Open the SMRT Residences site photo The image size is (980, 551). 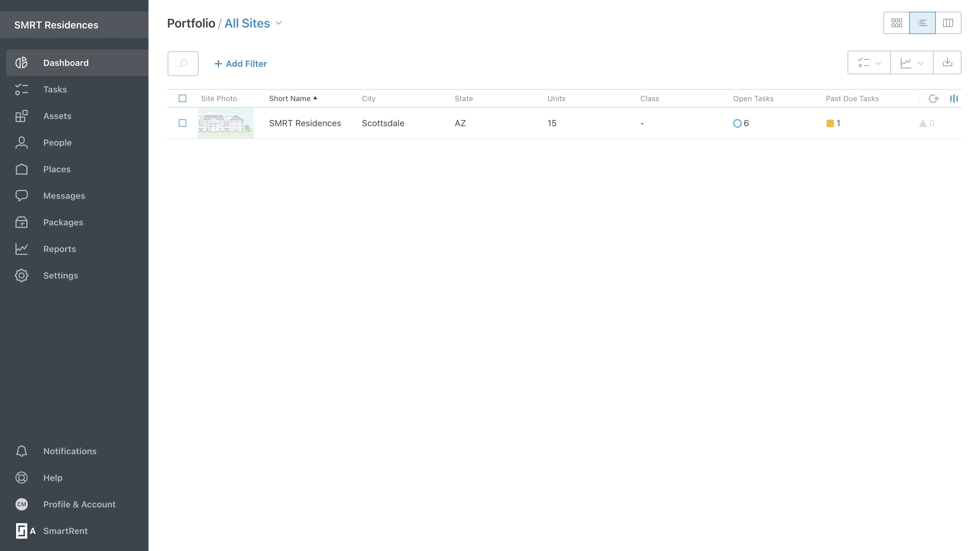coord(226,123)
